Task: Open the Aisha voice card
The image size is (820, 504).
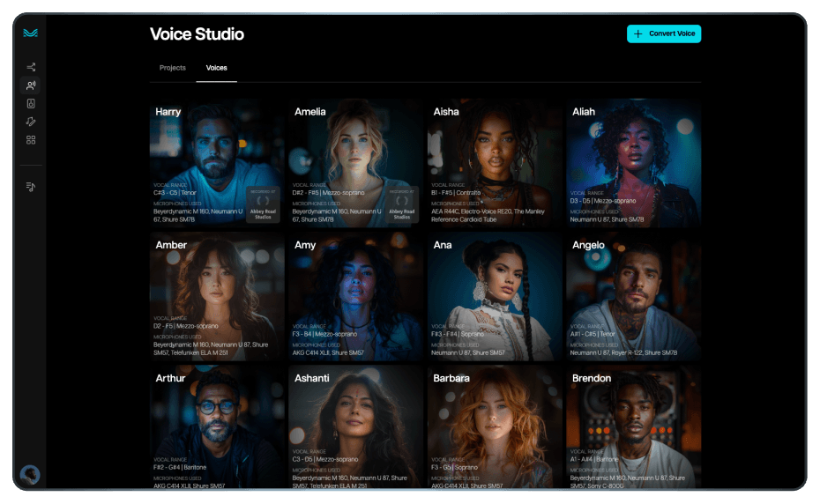Action: click(495, 163)
